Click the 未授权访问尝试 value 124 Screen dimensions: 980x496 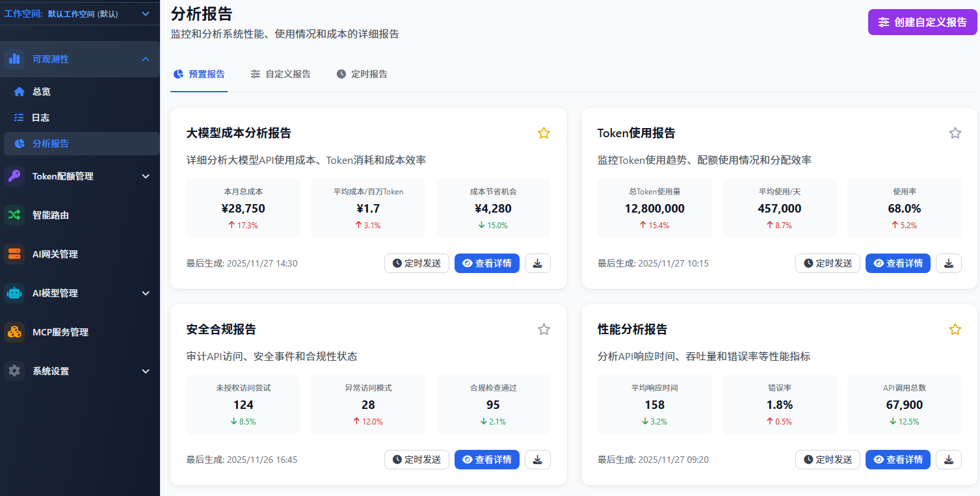coord(243,405)
